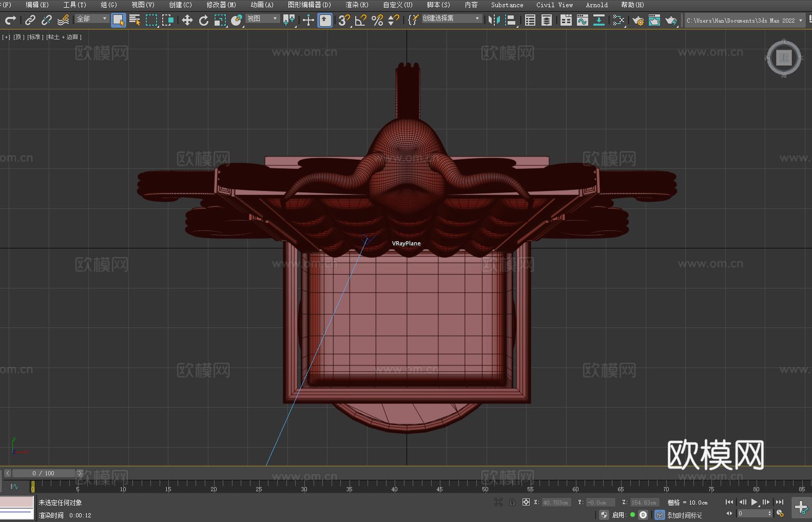Click the Align tool icon
Screen dimensions: 812x522
point(511,20)
